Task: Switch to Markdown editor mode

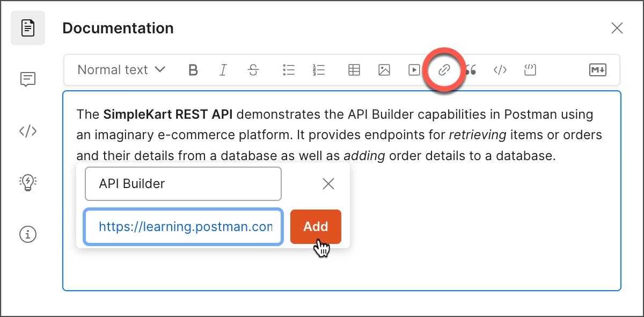Action: pos(598,70)
